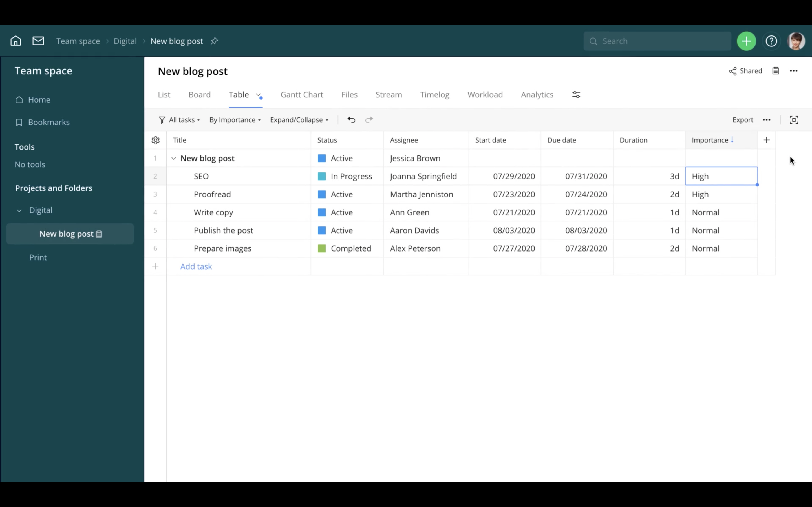812x507 pixels.
Task: Click the overflow menu ellipsis icon
Action: (766, 120)
